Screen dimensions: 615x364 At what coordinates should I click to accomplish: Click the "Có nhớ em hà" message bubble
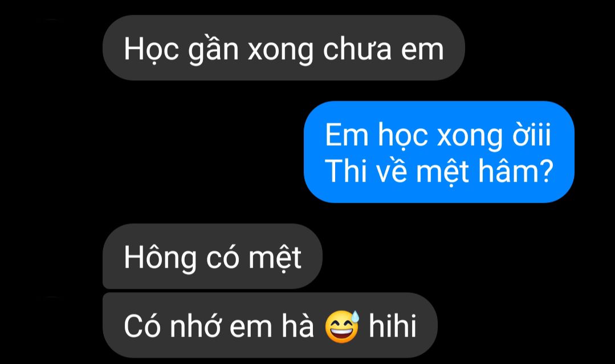pos(270,325)
